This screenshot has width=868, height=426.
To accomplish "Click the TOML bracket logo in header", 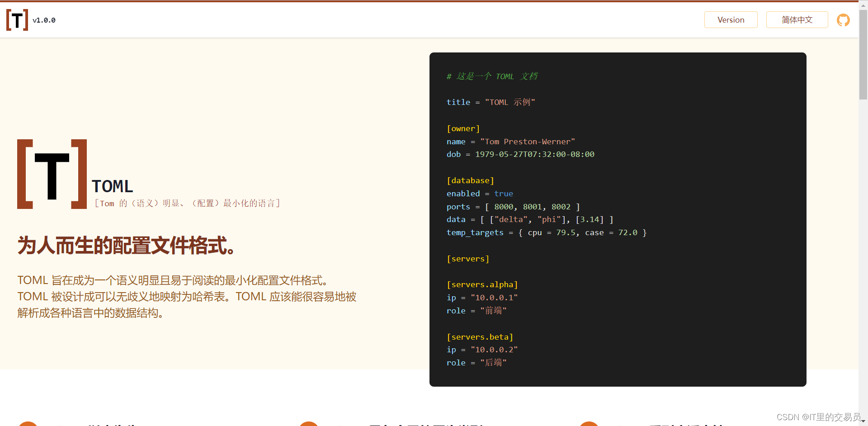I will (17, 19).
